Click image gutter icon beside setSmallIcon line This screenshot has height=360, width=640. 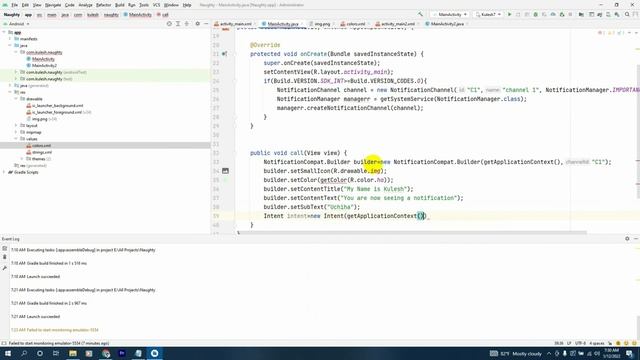click(x=225, y=171)
